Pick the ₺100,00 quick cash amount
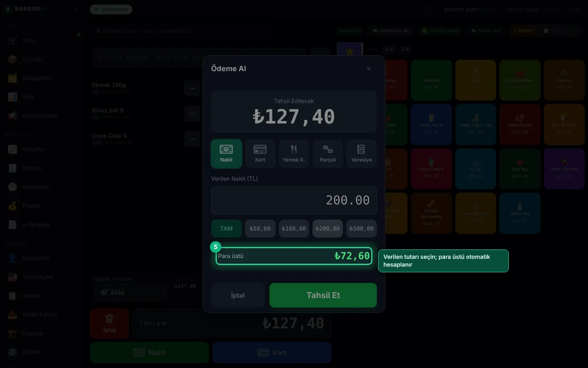588x368 pixels. click(294, 229)
